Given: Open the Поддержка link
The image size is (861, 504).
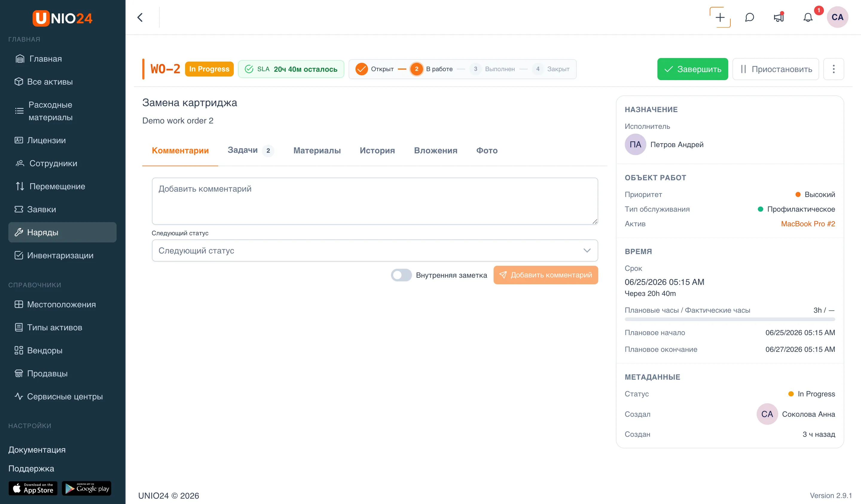Looking at the screenshot, I should tap(31, 468).
